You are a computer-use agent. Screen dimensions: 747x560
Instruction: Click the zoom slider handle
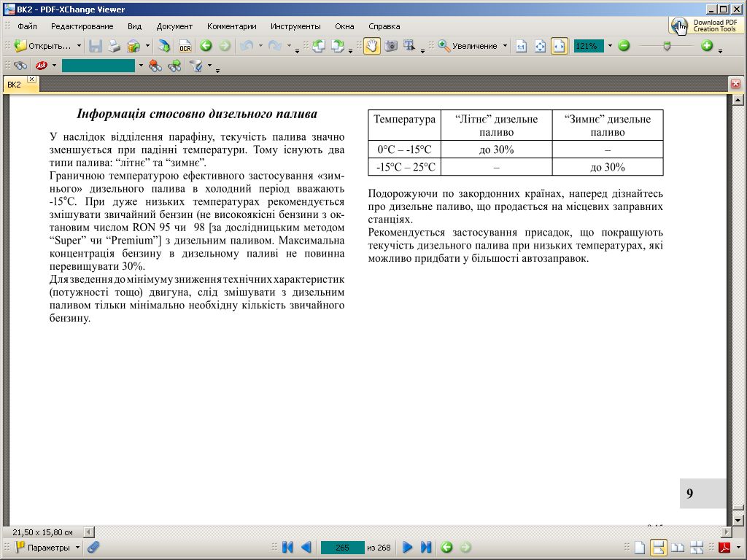[666, 46]
